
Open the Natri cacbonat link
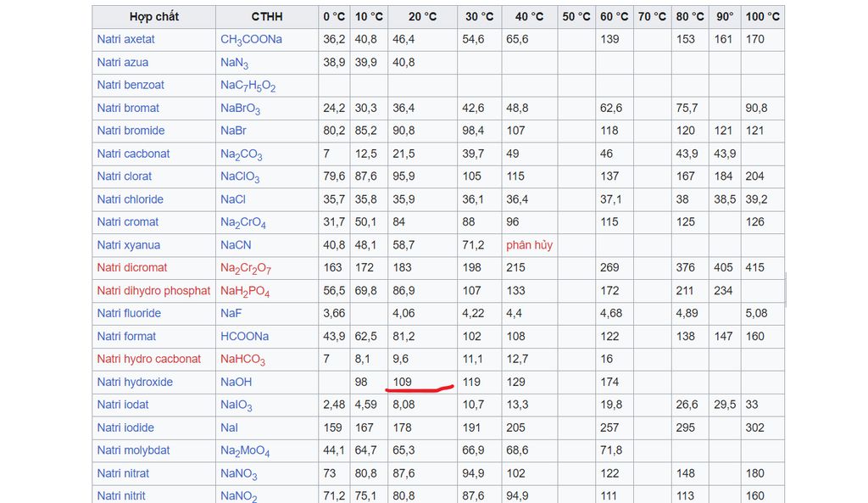coord(133,154)
